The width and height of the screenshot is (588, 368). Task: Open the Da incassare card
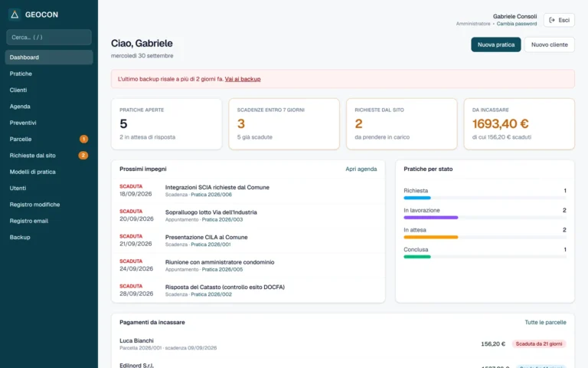tap(519, 124)
